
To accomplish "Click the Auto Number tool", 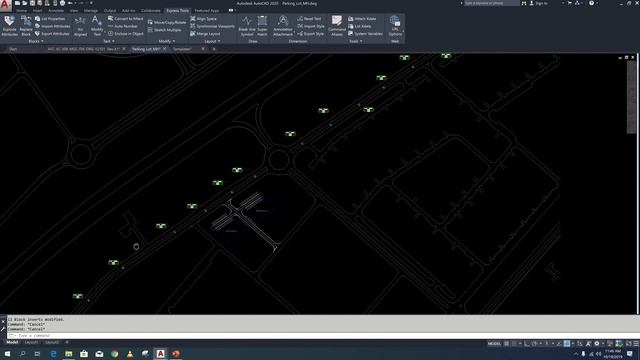I will pos(123,26).
